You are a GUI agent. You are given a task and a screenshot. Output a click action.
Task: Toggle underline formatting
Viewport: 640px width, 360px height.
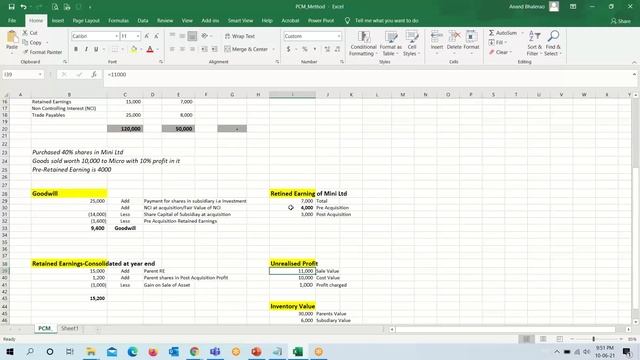click(x=96, y=49)
